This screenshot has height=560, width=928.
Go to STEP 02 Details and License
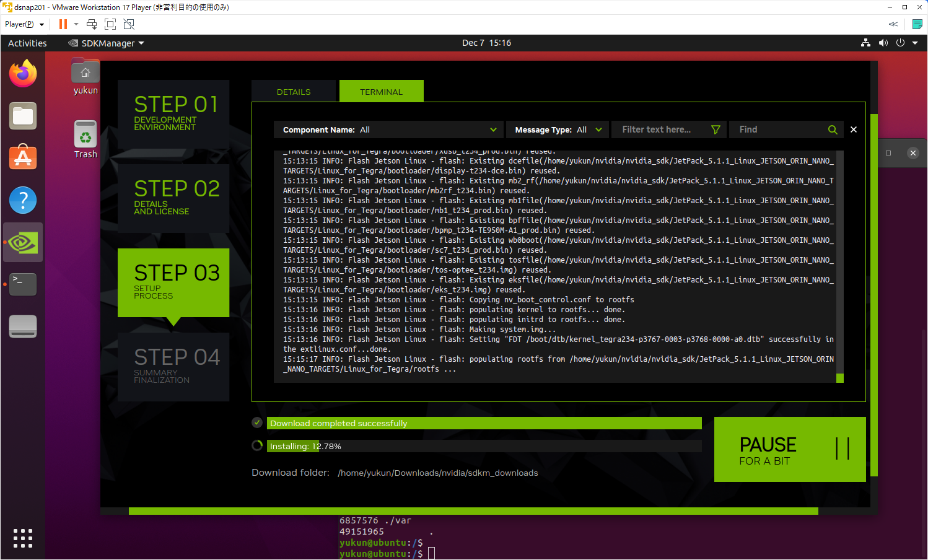tap(173, 198)
